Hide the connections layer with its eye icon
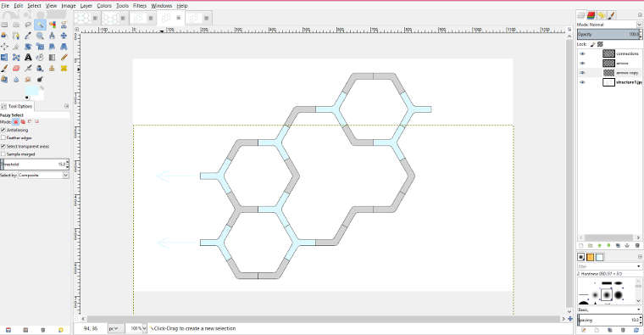 (x=582, y=53)
